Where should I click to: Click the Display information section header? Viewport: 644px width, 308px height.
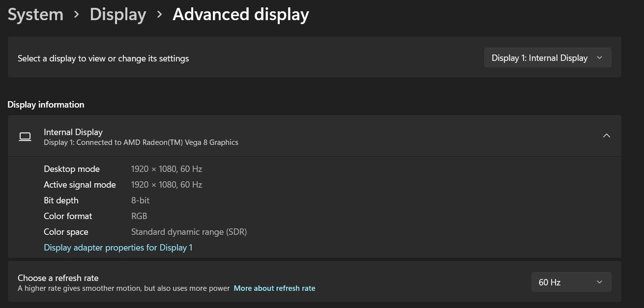(x=46, y=104)
